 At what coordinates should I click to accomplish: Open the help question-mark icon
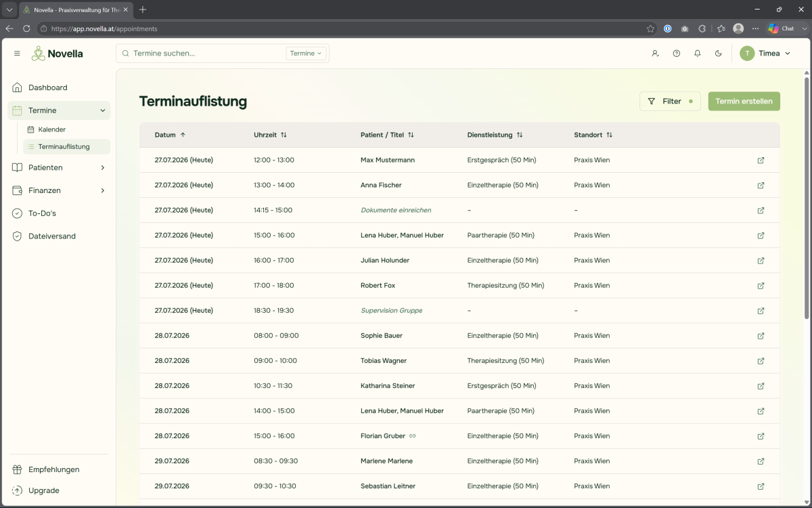[x=677, y=54]
